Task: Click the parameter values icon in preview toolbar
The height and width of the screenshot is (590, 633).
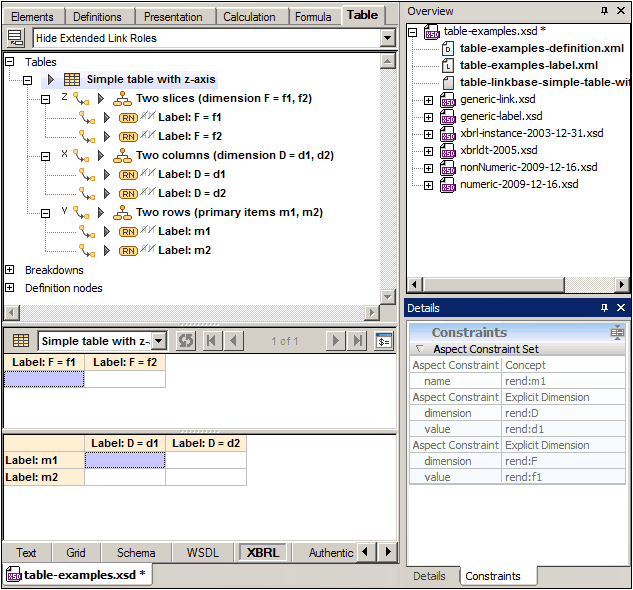Action: [x=384, y=341]
